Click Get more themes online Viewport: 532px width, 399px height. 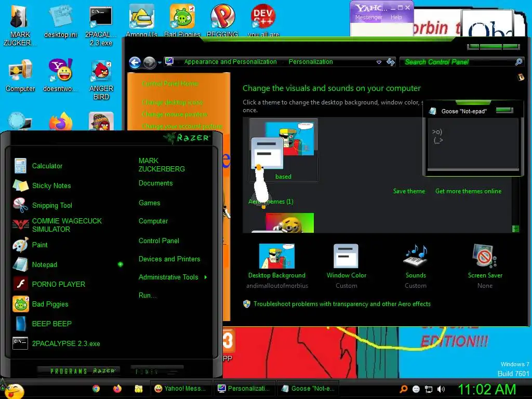coord(468,191)
